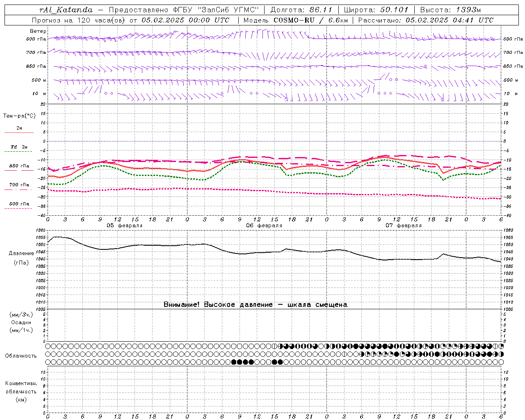Screen dimensions: 525x420
Task: Click the Высота: 1393м field
Action: pos(450,10)
